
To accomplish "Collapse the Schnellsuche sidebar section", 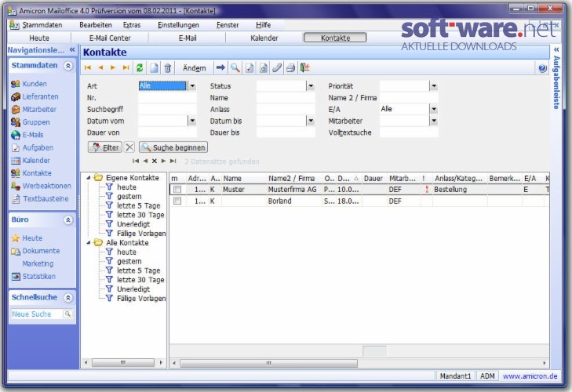I will (x=68, y=298).
